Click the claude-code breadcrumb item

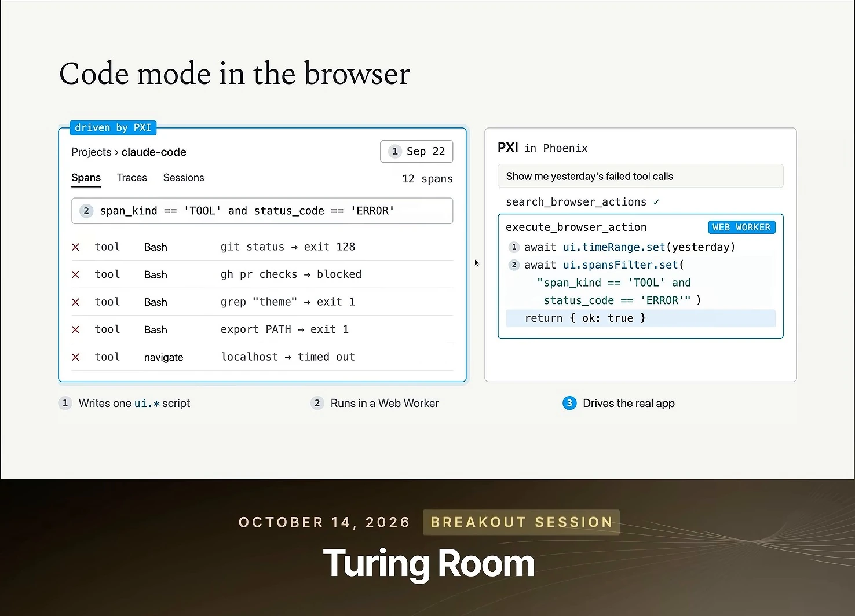[154, 152]
